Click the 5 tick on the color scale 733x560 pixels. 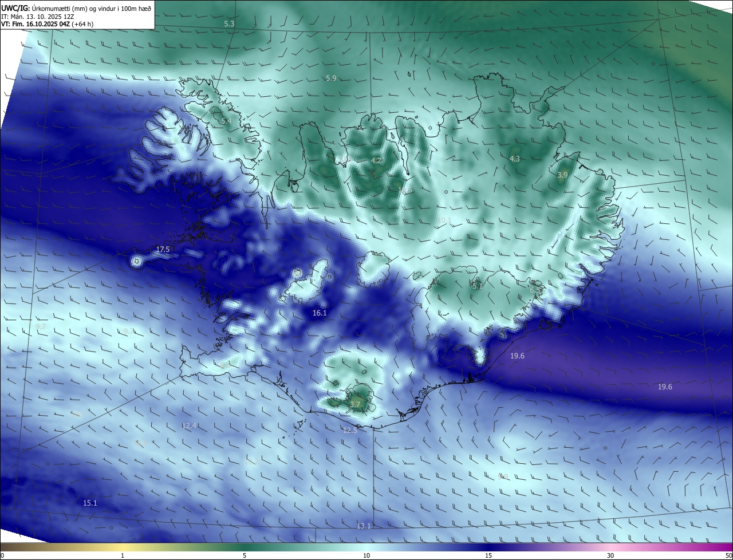[245, 555]
